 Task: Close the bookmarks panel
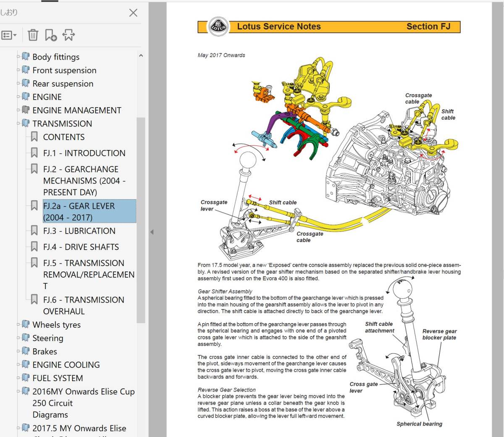tap(133, 13)
